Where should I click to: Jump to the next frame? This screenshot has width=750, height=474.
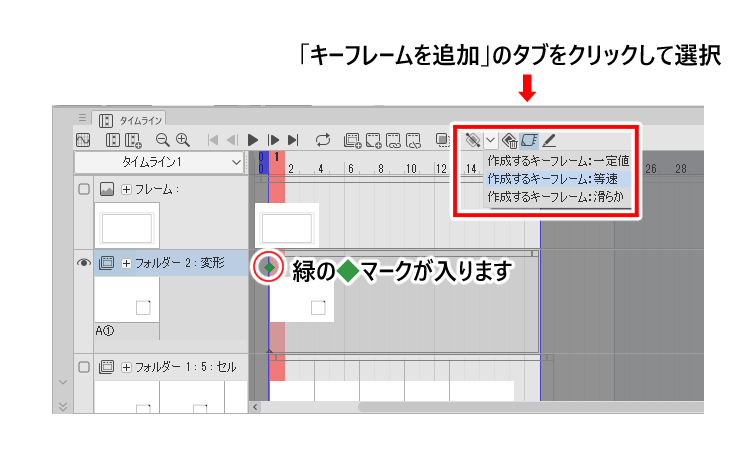point(273,141)
